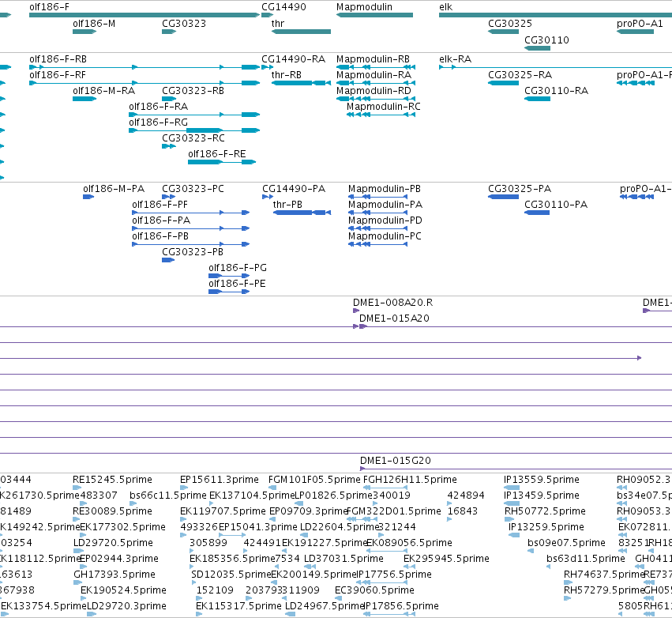Open EST 'RE30089.5prime'
This screenshot has width=672, height=618.
pyautogui.click(x=112, y=512)
